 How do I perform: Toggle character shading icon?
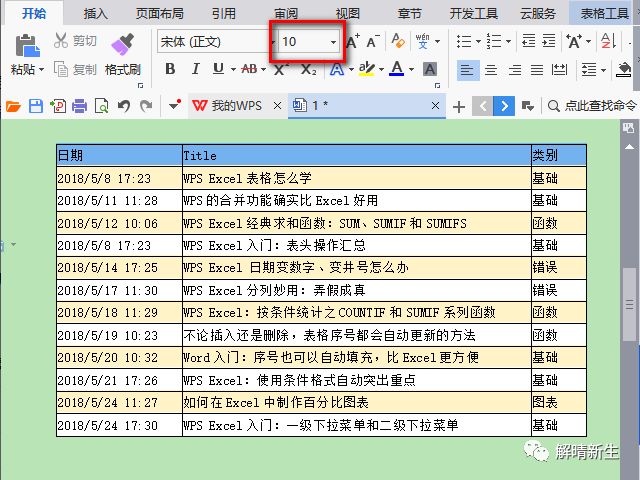(x=429, y=70)
